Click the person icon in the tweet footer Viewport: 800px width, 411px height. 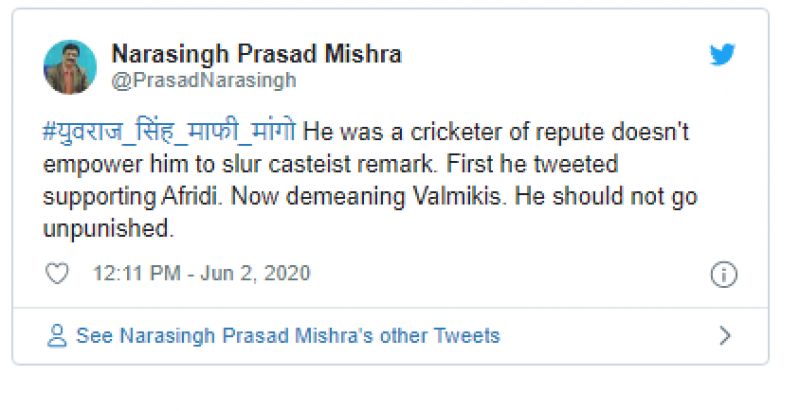(57, 336)
